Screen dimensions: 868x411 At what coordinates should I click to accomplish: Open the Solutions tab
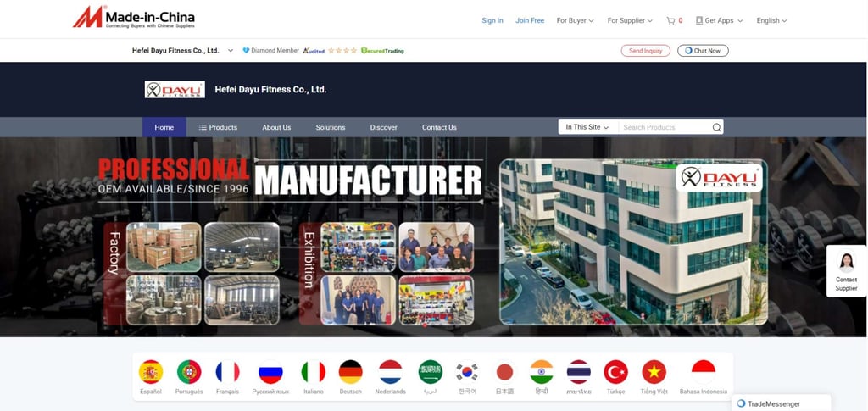point(331,127)
